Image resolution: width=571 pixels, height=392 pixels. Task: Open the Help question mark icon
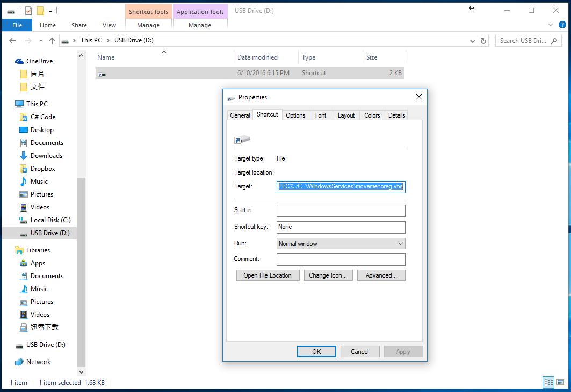(x=562, y=25)
